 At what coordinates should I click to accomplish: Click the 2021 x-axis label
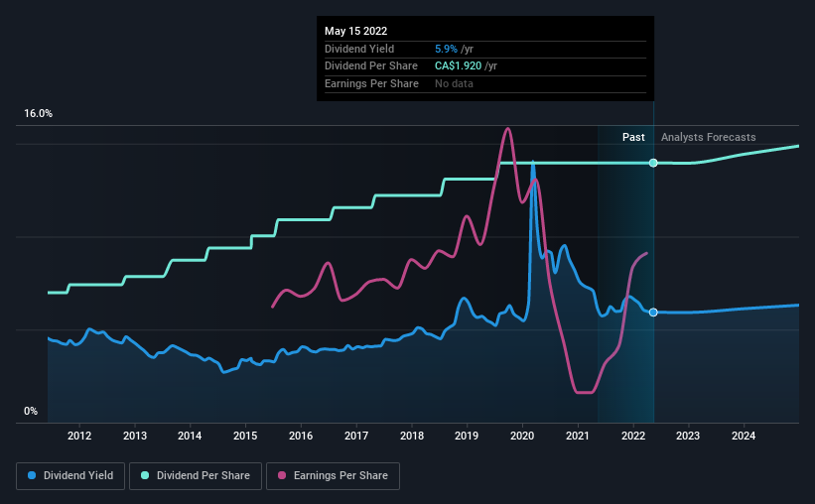[578, 436]
